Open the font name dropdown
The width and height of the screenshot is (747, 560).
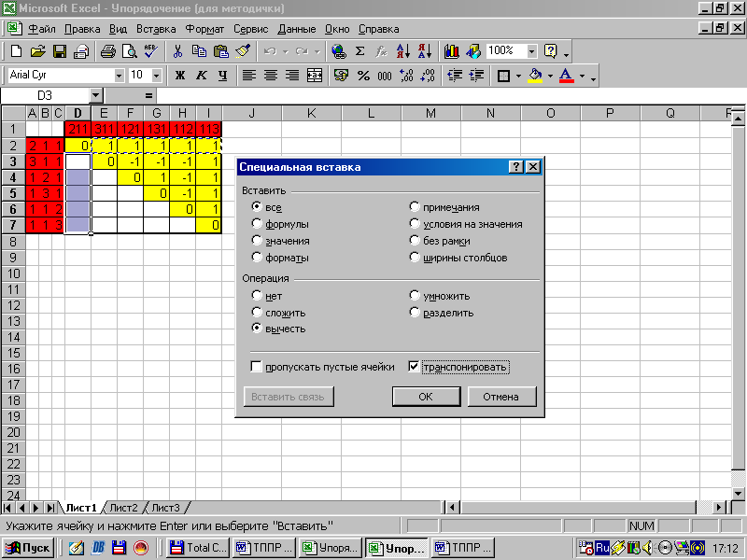[120, 76]
